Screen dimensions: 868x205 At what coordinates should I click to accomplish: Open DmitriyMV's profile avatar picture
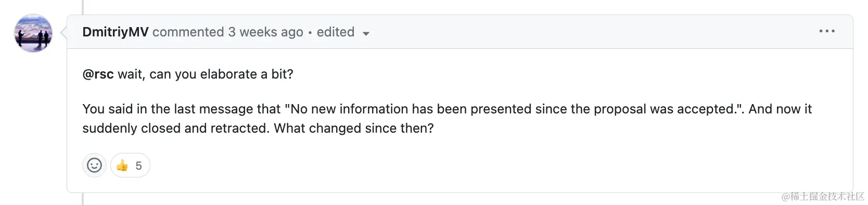(33, 33)
